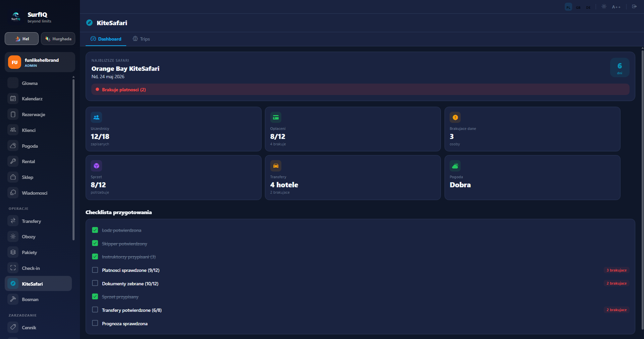Click the KiteSafari compass icon in sidebar
This screenshot has height=339, width=644.
(13, 284)
